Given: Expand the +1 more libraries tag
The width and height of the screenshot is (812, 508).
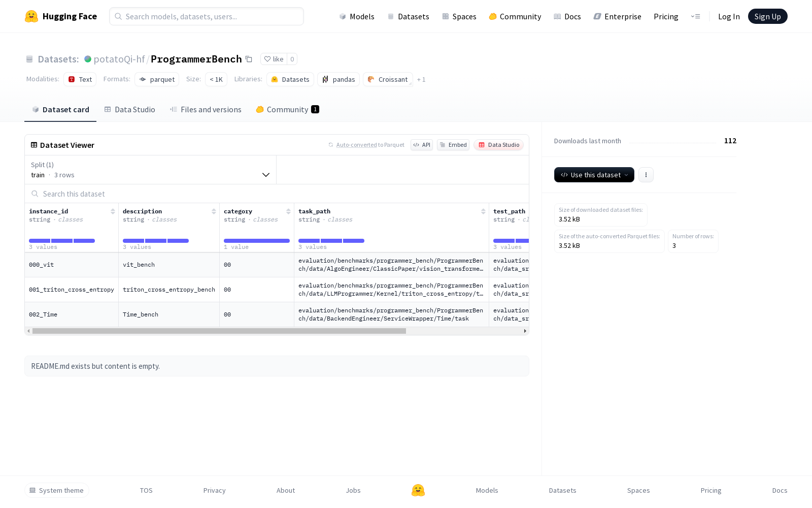Looking at the screenshot, I should click(x=421, y=79).
